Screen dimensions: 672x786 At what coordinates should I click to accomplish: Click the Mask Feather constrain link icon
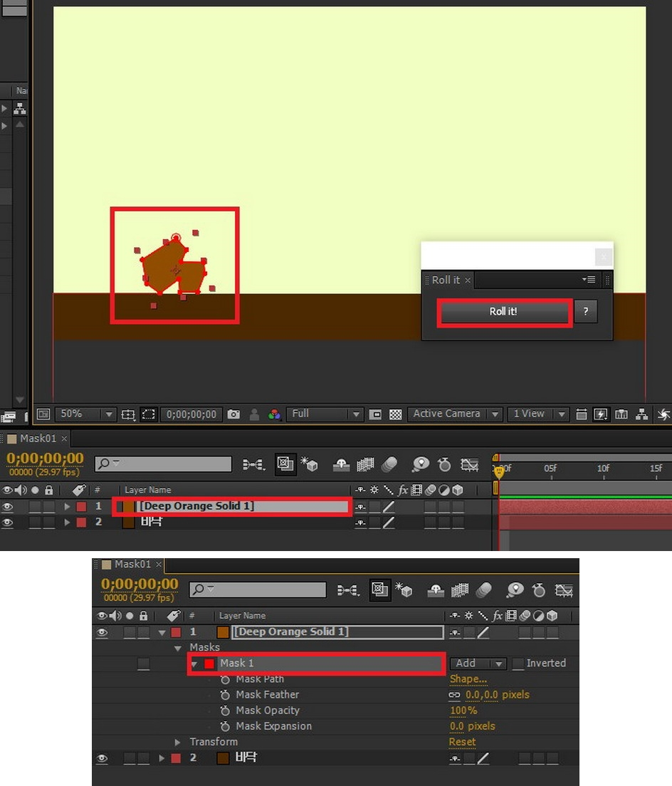tap(454, 695)
